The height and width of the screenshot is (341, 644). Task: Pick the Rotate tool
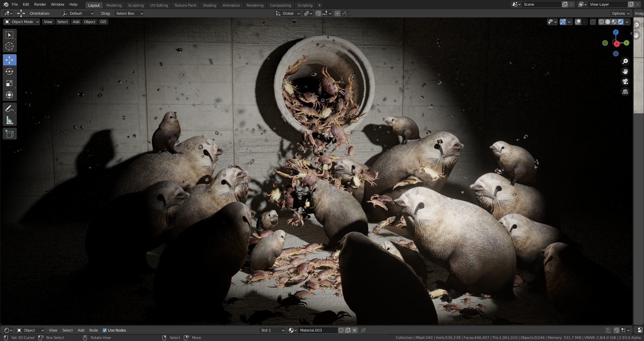9,71
